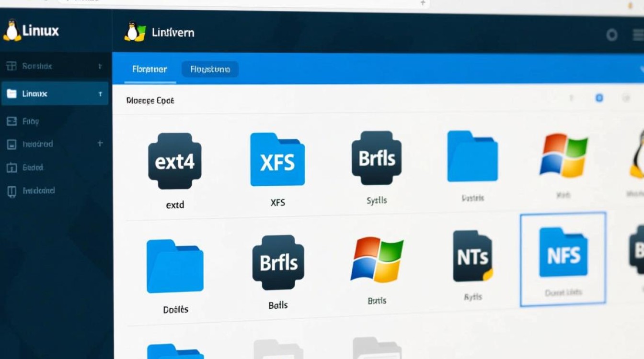
Task: Open the second tab in the blue bar
Action: coord(210,69)
